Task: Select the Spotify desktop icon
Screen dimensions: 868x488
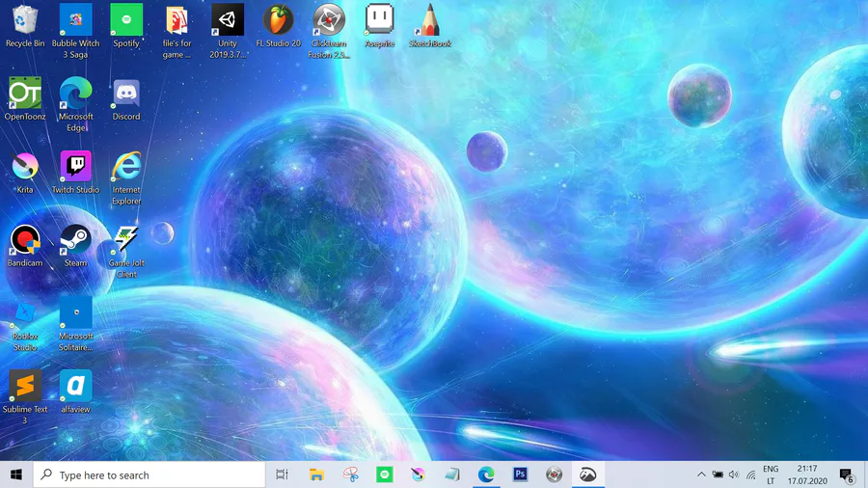Action: coord(126,27)
